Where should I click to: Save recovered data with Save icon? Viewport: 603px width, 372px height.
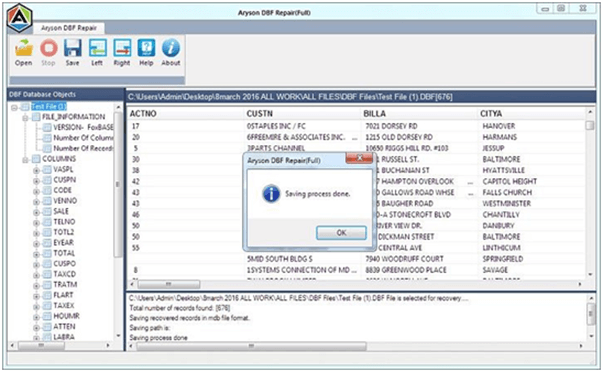tap(72, 52)
